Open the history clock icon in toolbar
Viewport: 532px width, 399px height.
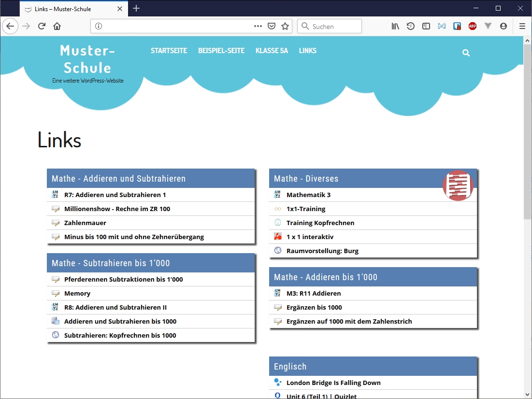click(x=411, y=26)
